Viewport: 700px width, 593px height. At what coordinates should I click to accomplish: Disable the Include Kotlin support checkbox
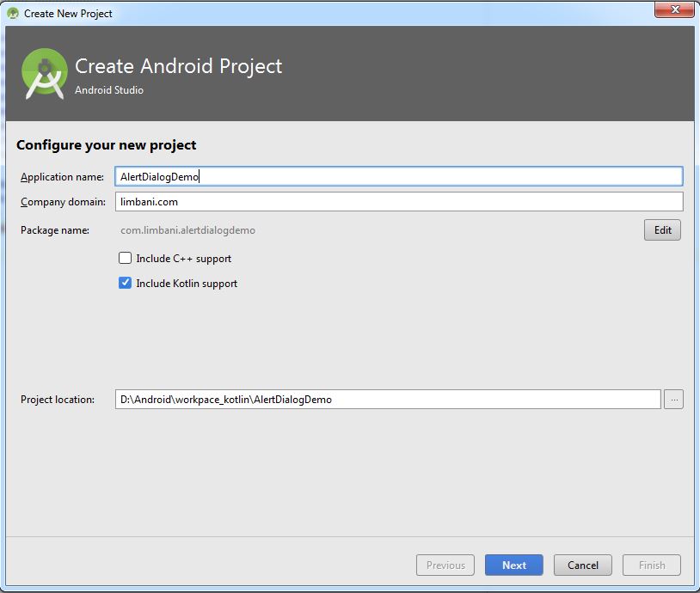coord(125,283)
